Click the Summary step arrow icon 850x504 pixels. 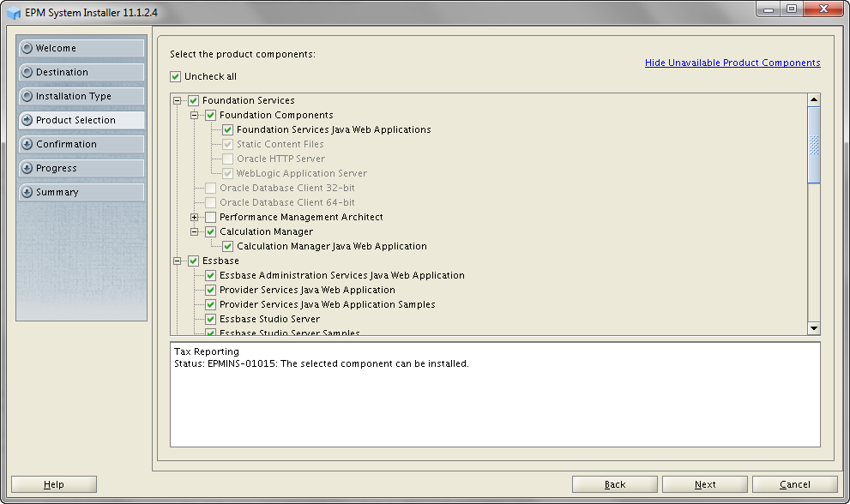28,193
